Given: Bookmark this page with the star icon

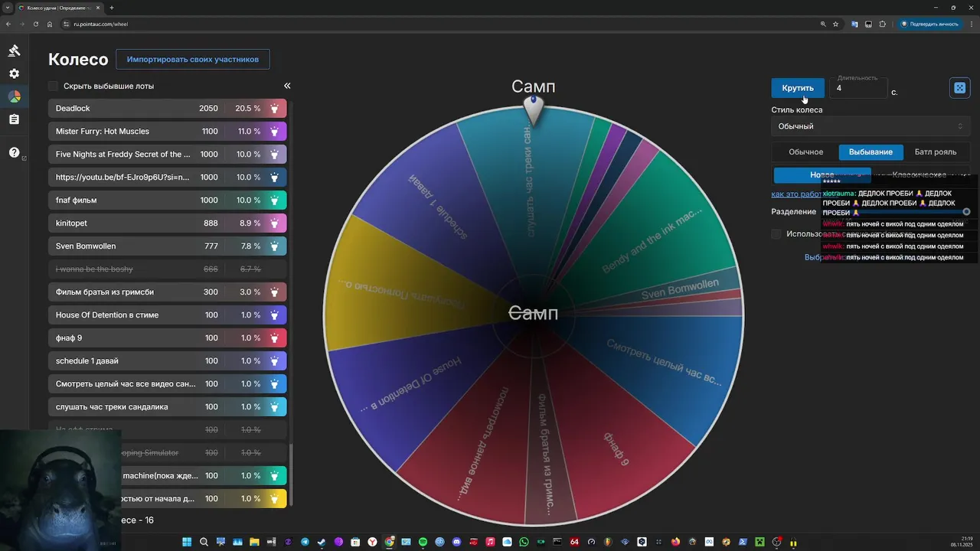Looking at the screenshot, I should pyautogui.click(x=836, y=24).
